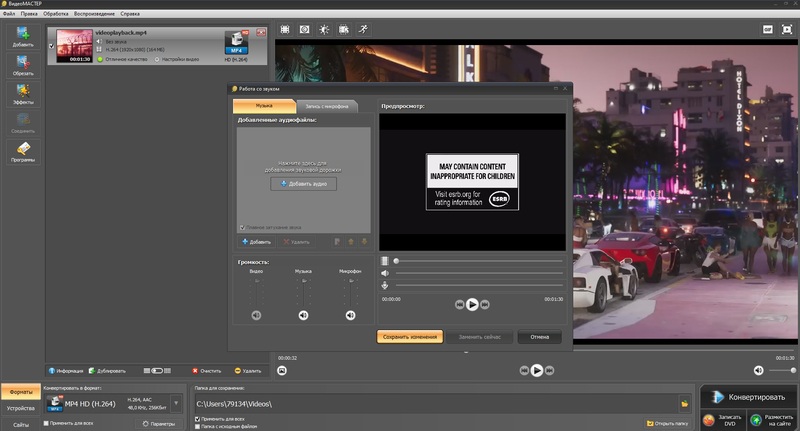Click the crop frame icon above the preview
This screenshot has height=431, width=800.
(x=285, y=30)
